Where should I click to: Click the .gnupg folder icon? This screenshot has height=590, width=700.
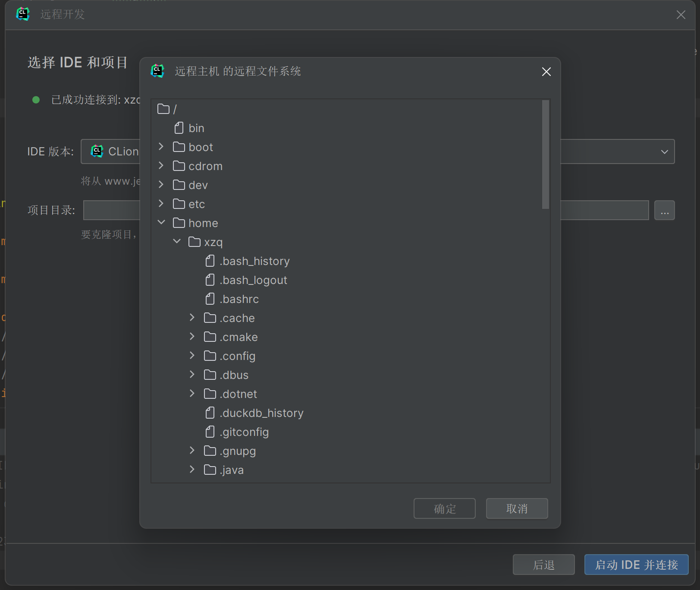pyautogui.click(x=210, y=451)
